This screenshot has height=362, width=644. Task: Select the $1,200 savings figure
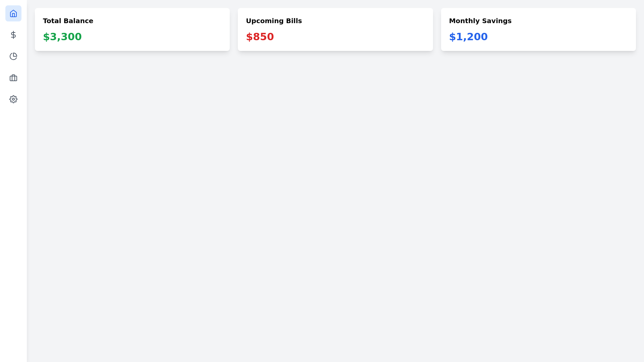click(468, 37)
